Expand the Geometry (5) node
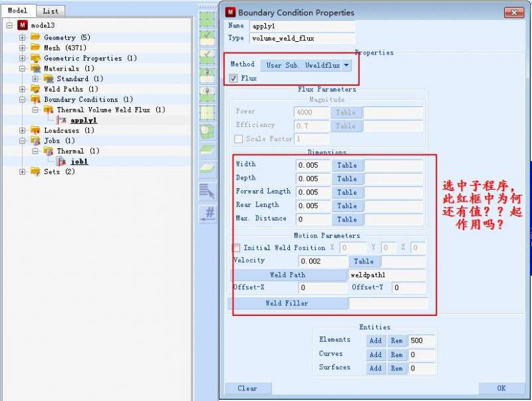Screen dimensions: 532x401 pyautogui.click(x=23, y=37)
